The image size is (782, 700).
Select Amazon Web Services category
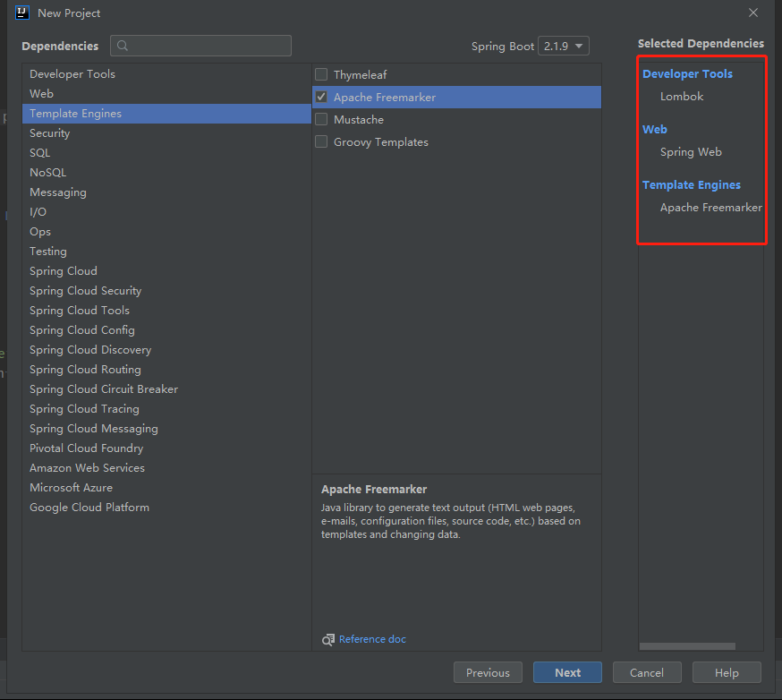(x=166, y=468)
